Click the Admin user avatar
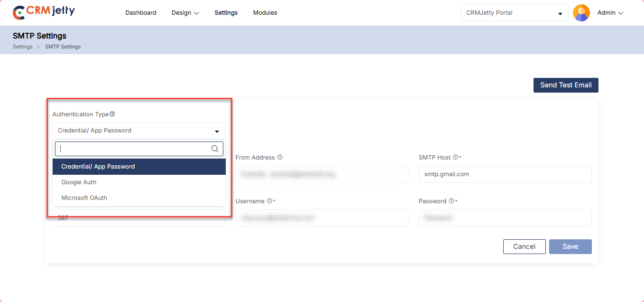Image resolution: width=644 pixels, height=302 pixels. coord(581,13)
